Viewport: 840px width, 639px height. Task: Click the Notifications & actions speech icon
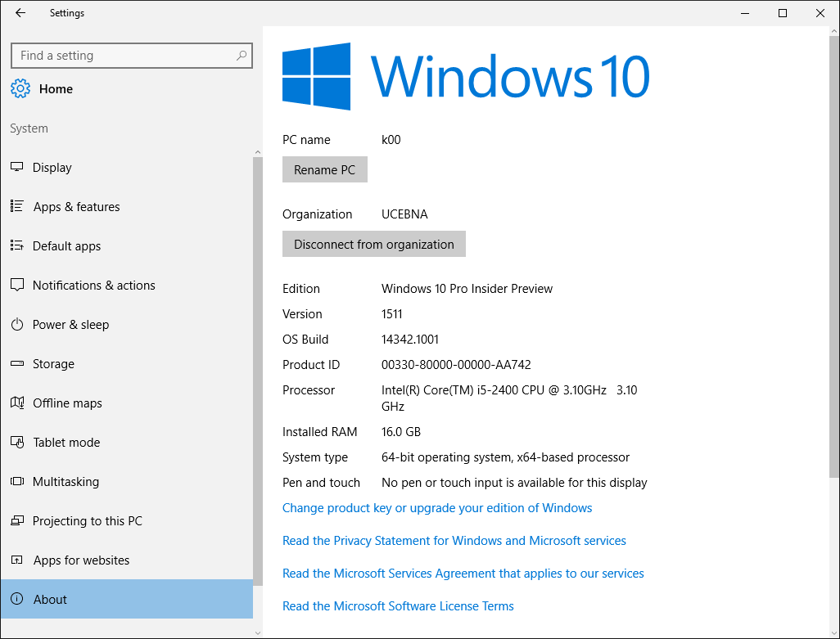click(x=17, y=285)
